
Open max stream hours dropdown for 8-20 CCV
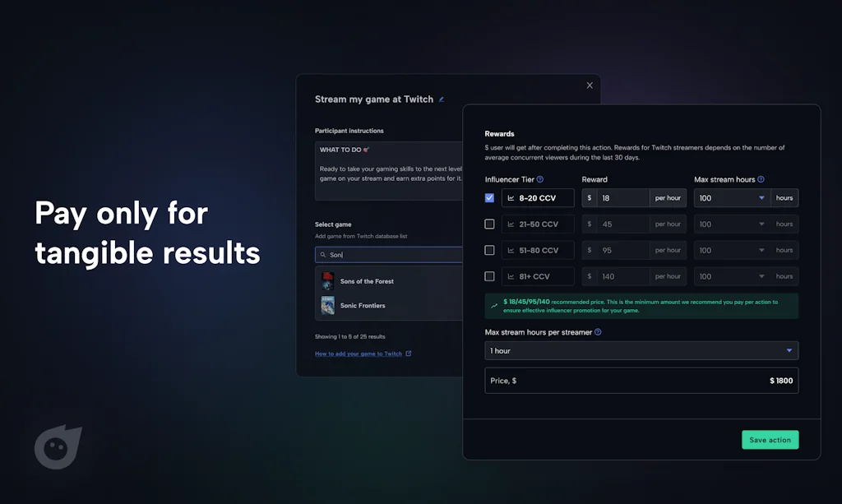[733, 198]
